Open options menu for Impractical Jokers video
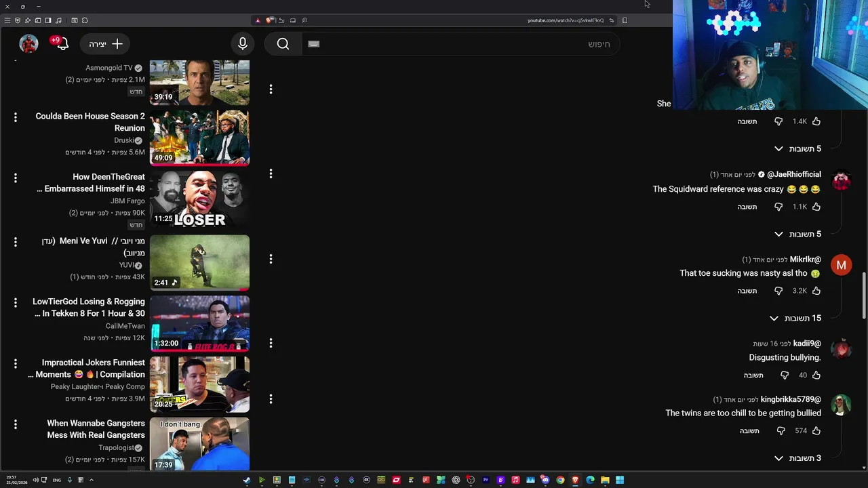This screenshot has height=488, width=868. pyautogui.click(x=15, y=364)
